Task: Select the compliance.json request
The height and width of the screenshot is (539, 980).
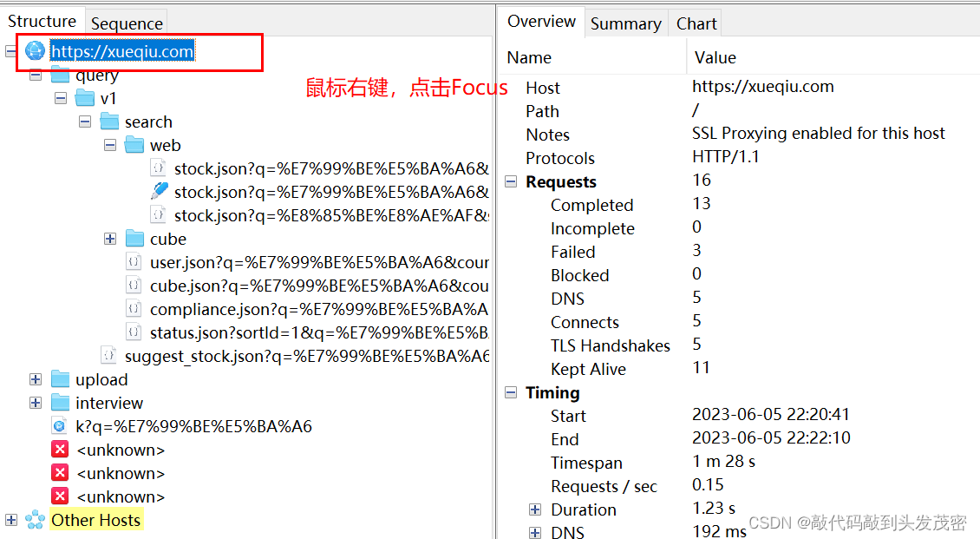Action: tap(319, 310)
